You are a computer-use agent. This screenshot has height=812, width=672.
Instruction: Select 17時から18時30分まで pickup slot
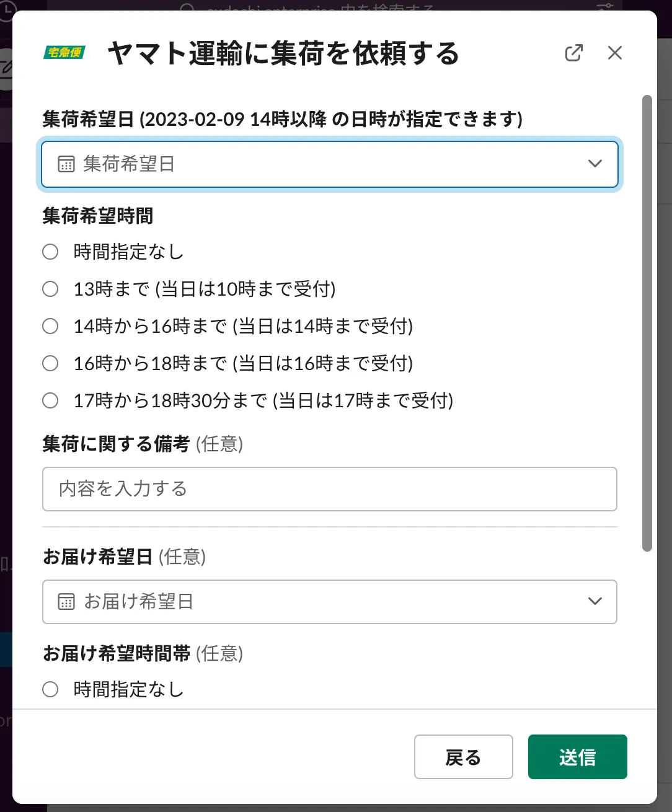[x=50, y=400]
